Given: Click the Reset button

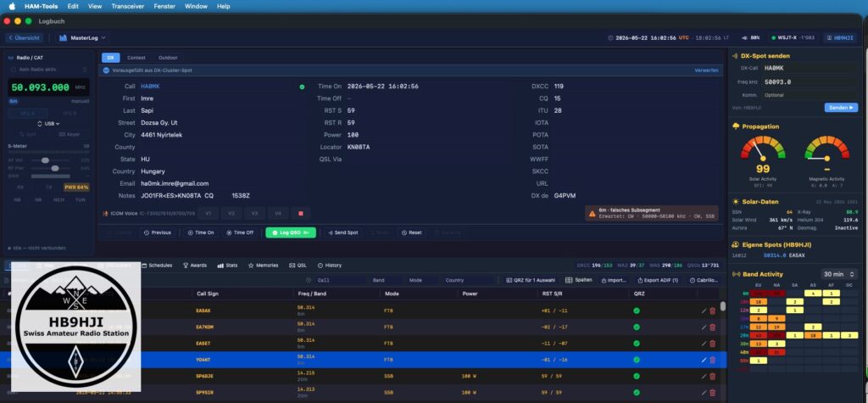Looking at the screenshot, I should [x=412, y=232].
